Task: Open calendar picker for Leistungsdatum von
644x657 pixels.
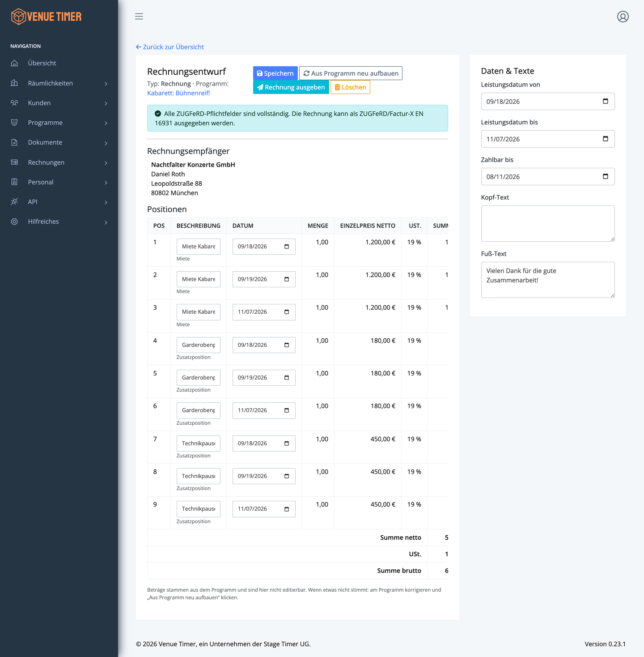Action: coord(606,101)
